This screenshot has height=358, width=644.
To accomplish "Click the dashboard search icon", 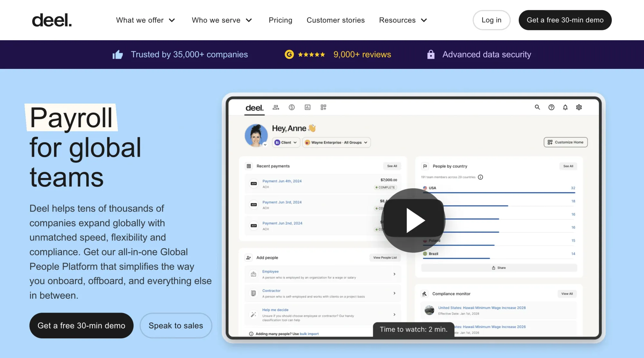I will 537,107.
